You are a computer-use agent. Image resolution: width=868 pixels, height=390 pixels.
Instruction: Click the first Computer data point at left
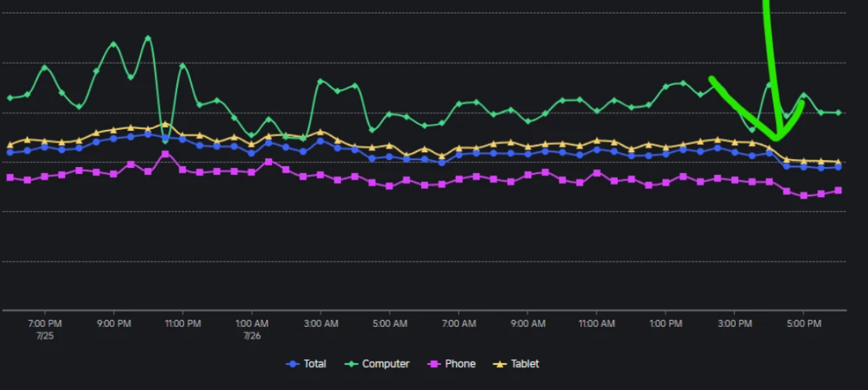coord(10,98)
